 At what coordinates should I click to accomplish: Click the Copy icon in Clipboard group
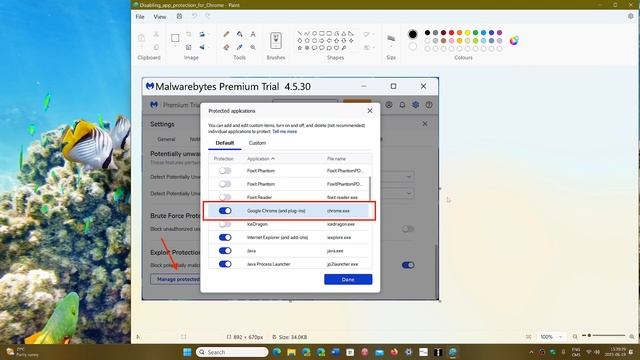(156, 47)
